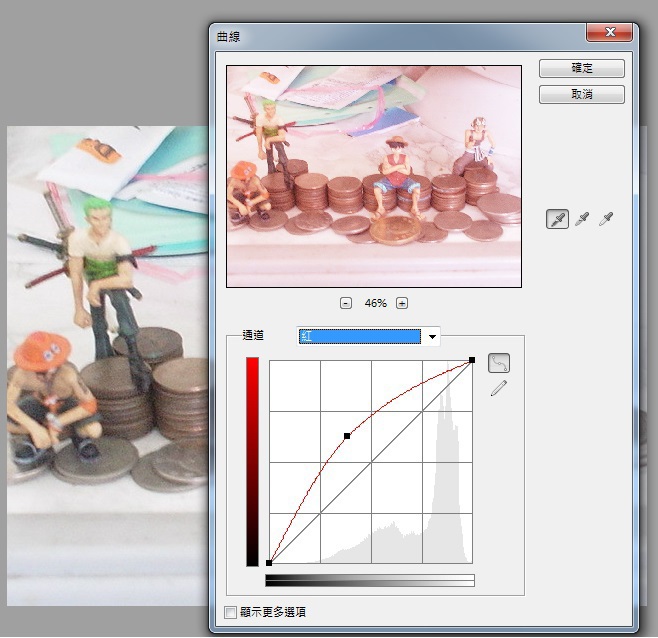
Task: Select the bottom-left curve endpoint
Action: click(269, 563)
